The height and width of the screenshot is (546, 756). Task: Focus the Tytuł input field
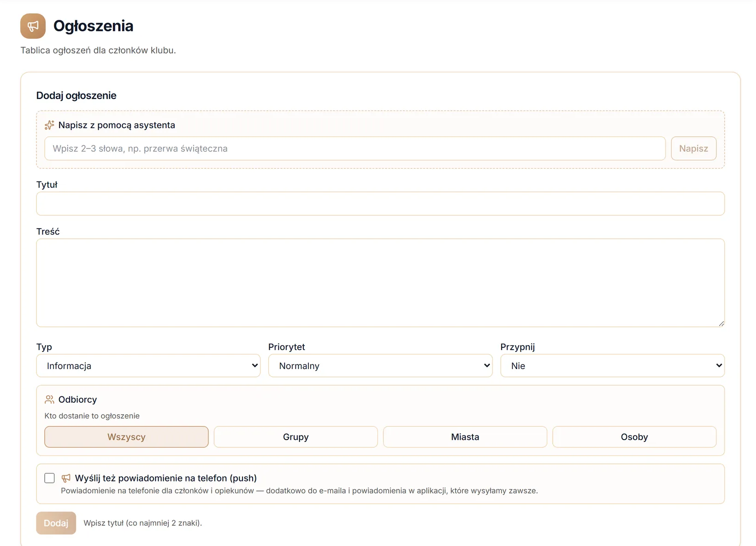[x=380, y=204]
